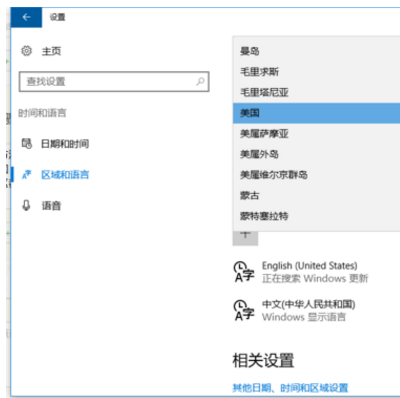
Task: Pick 蒙特塞拉特 from the region list
Action: click(x=316, y=216)
